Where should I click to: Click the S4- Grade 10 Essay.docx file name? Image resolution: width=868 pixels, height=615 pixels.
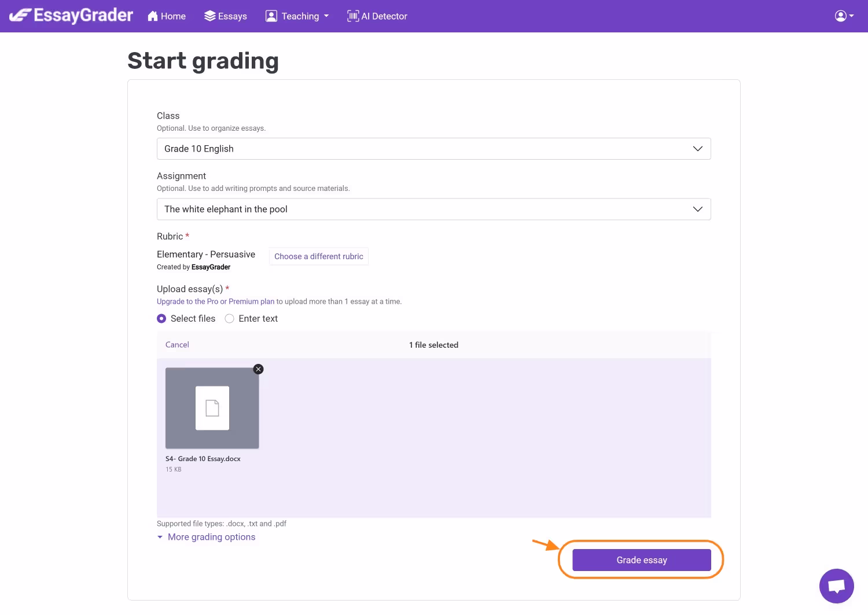[x=203, y=459]
